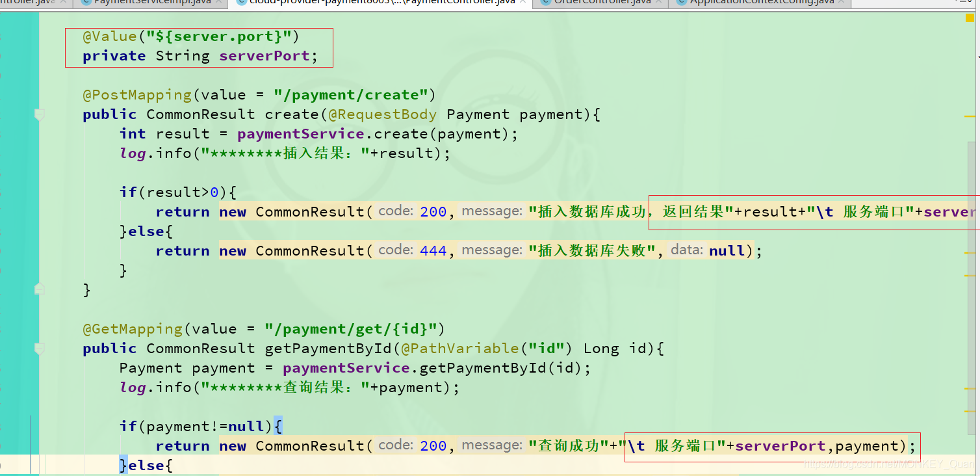This screenshot has height=476, width=980.
Task: Close the PaymentController.java tab
Action: pos(524,3)
